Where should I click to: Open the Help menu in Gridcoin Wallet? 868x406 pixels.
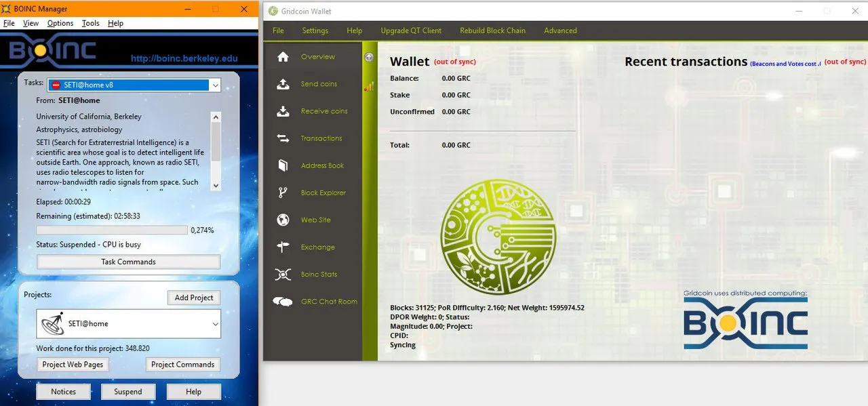pos(355,31)
